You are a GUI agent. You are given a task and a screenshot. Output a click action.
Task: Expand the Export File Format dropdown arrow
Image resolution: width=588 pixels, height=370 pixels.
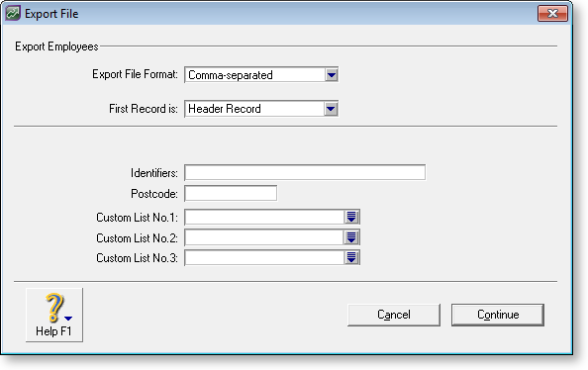click(x=332, y=75)
